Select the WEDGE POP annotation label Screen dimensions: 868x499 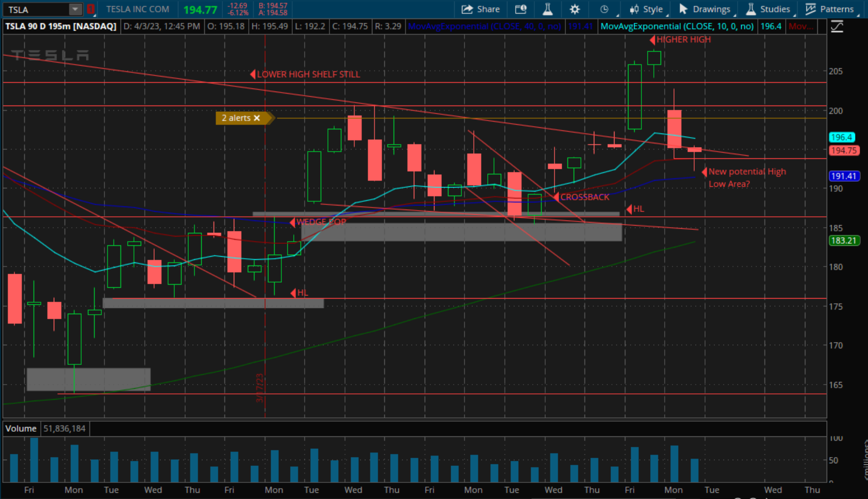(321, 222)
